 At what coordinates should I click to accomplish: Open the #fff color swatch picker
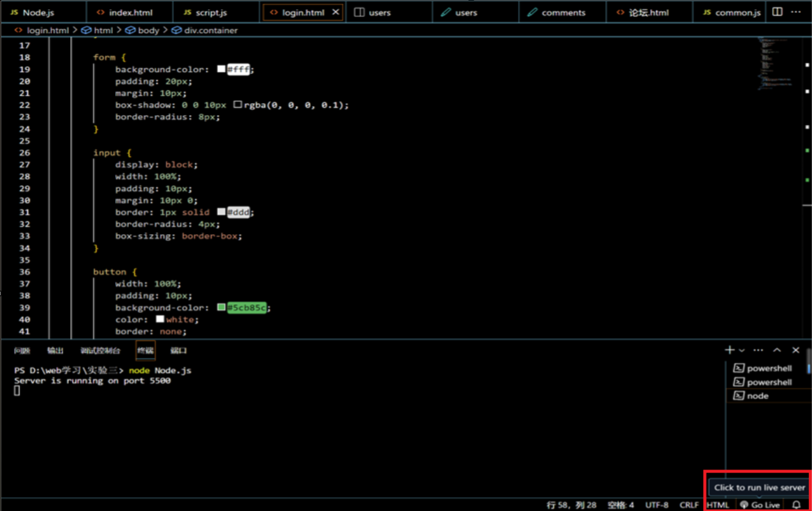221,69
